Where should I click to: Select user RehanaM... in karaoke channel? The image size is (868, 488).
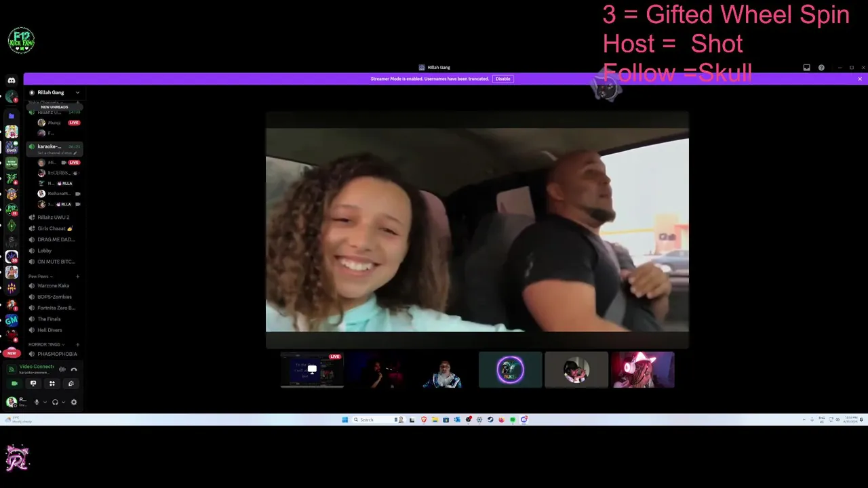[58, 194]
